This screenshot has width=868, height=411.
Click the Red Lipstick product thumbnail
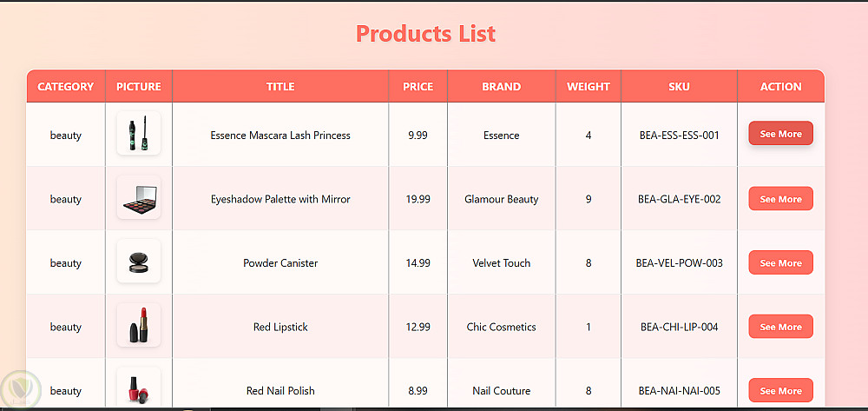tap(139, 327)
